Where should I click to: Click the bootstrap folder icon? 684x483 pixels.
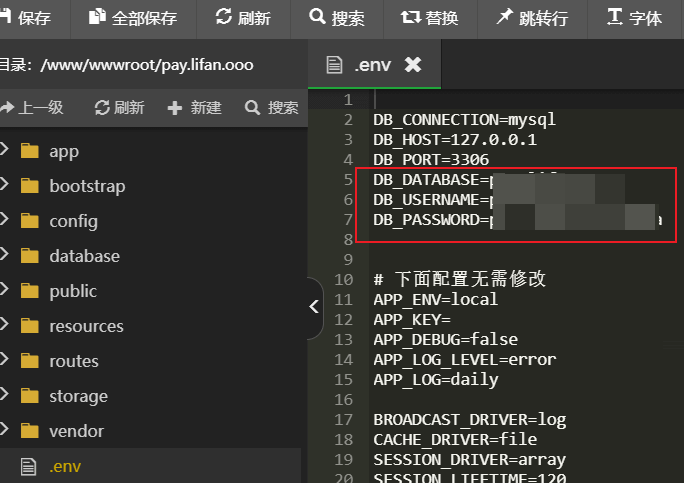click(x=30, y=186)
